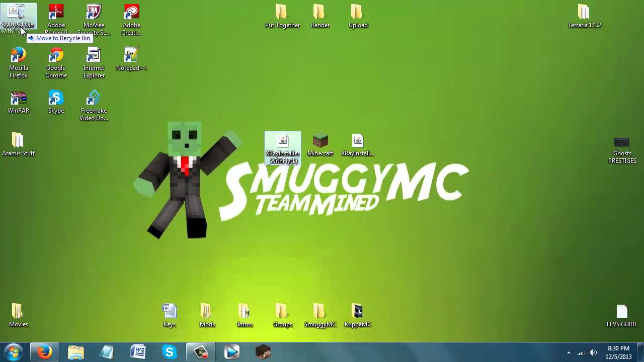Click the highlighted XRayInstaller WithFly(1) file
Screen dimensions: 644x362
[282, 148]
